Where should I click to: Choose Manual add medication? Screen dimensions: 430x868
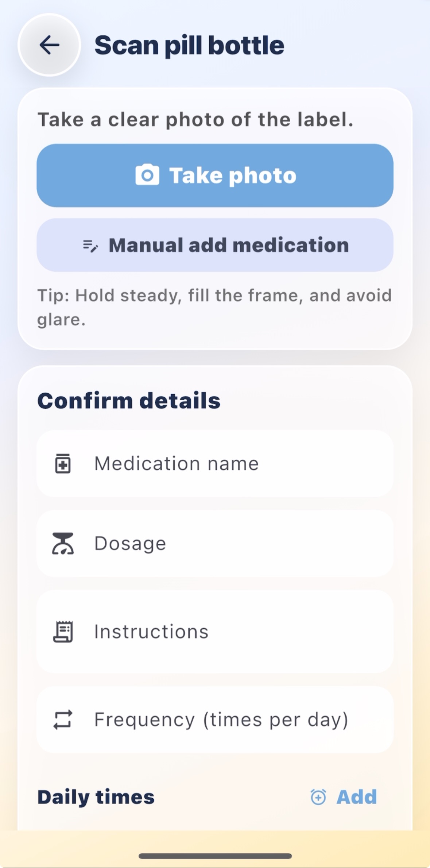tap(215, 245)
